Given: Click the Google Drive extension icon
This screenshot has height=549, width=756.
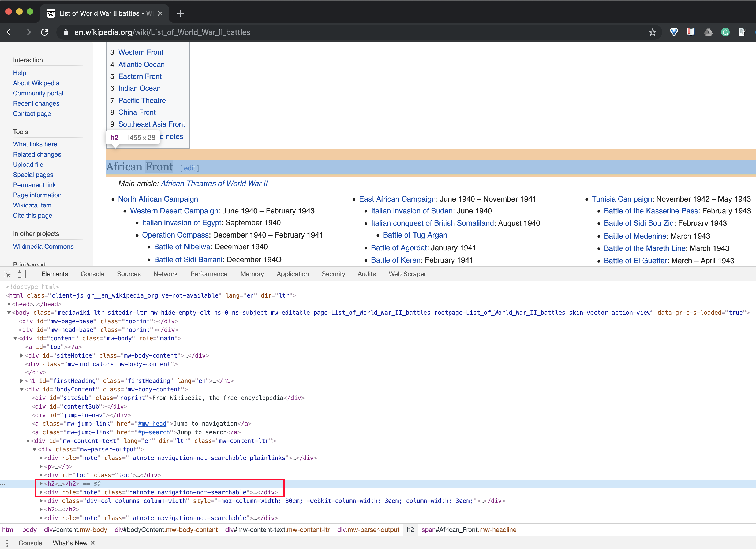Looking at the screenshot, I should coord(708,32).
